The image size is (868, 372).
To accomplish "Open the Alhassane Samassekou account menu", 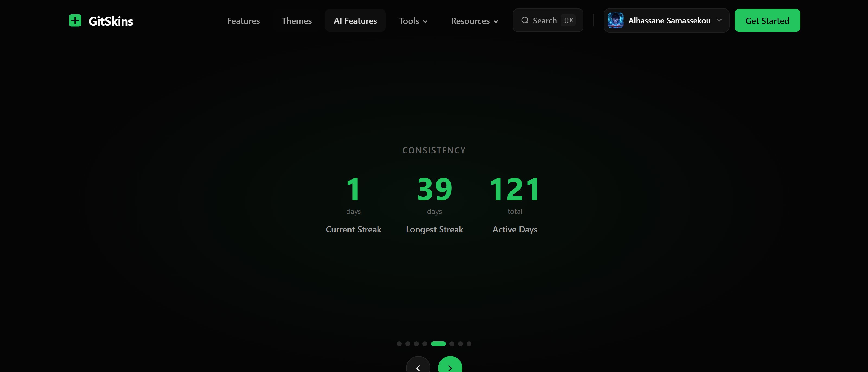I will coord(669,21).
